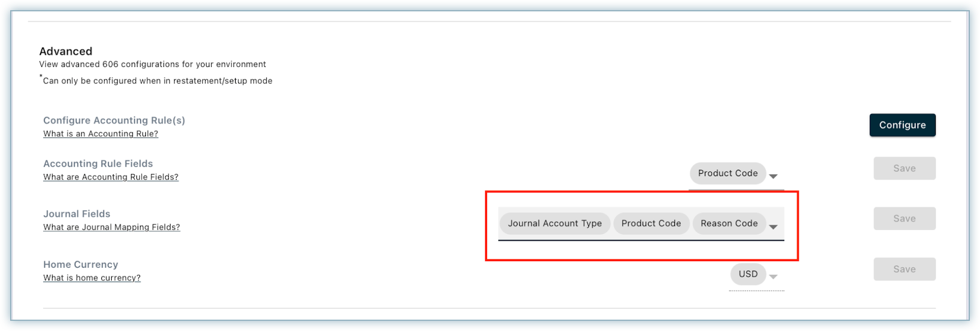Screen dimensions: 980x331
Task: Select the Journal Account Type chip
Action: 555,223
